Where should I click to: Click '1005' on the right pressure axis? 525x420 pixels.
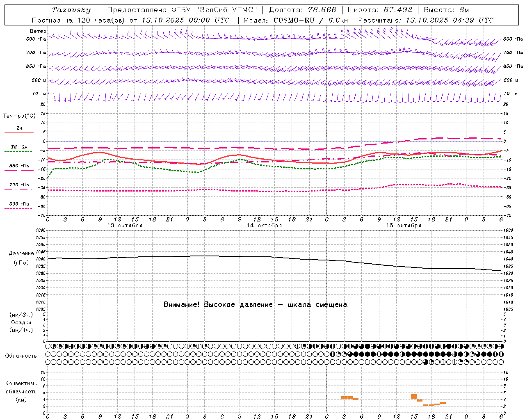(508, 309)
